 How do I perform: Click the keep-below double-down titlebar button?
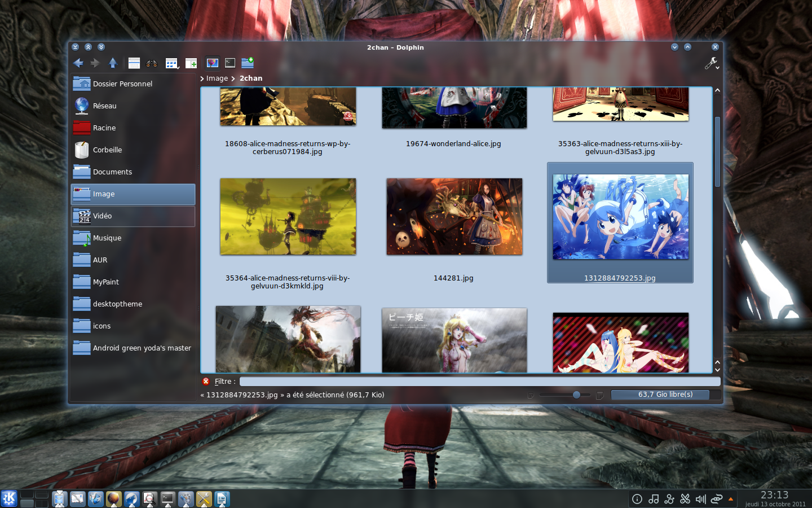pos(101,47)
